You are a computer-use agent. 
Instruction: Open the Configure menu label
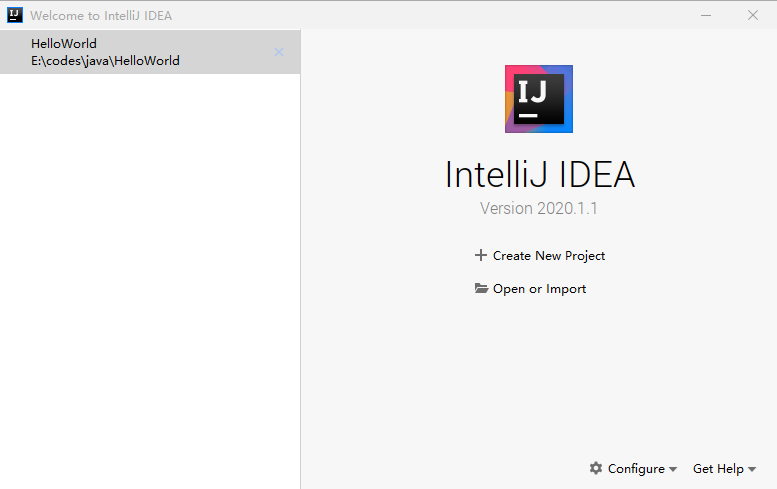click(x=636, y=468)
